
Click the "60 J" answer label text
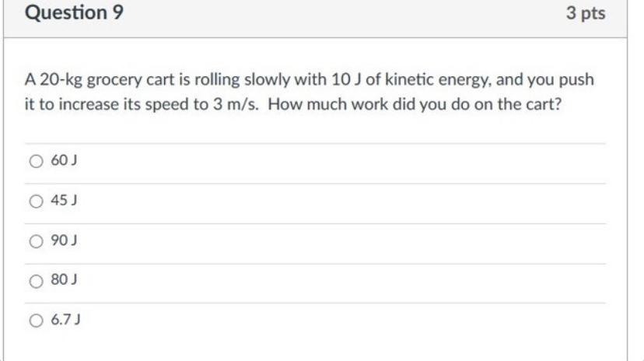(61, 161)
